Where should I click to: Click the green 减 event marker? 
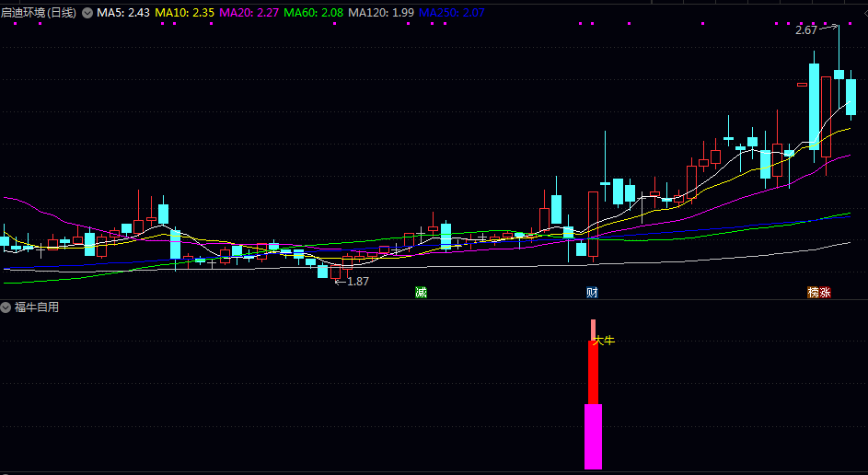pyautogui.click(x=422, y=293)
